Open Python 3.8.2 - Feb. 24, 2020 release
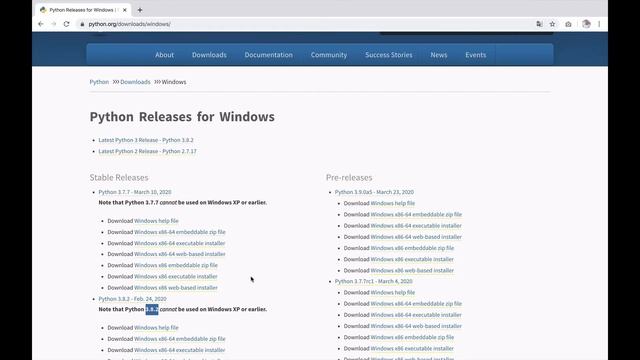 [132, 299]
